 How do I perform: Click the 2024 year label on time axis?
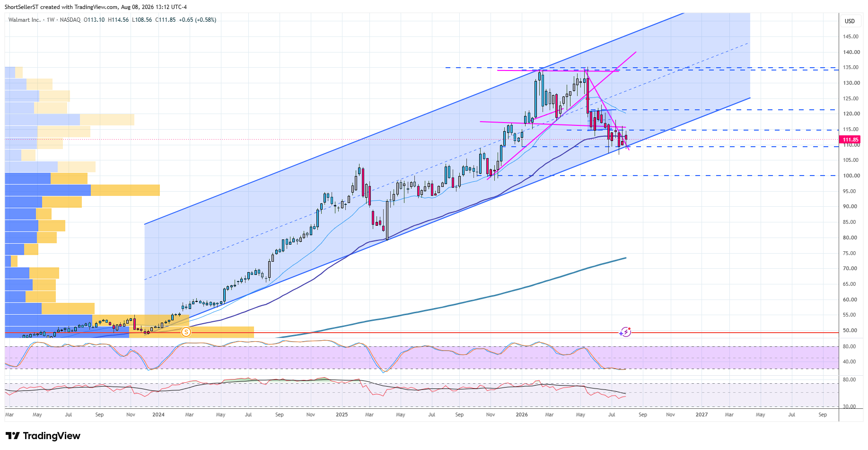[158, 415]
